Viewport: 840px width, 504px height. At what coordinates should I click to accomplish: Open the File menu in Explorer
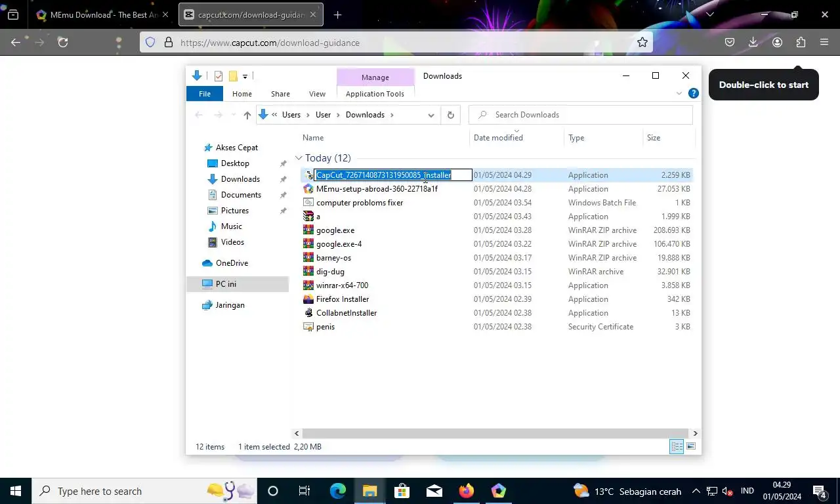(x=205, y=94)
